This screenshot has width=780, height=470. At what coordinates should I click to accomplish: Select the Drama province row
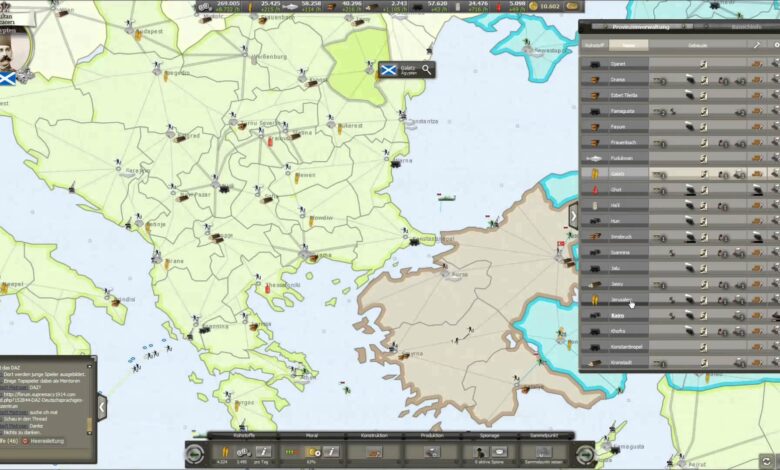[680, 80]
